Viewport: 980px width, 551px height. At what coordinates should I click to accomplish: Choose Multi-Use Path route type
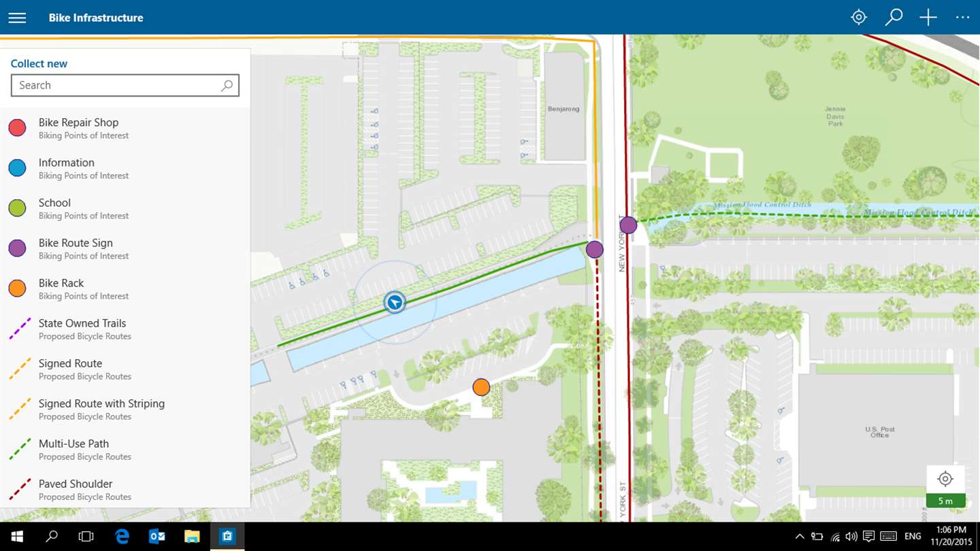click(125, 449)
